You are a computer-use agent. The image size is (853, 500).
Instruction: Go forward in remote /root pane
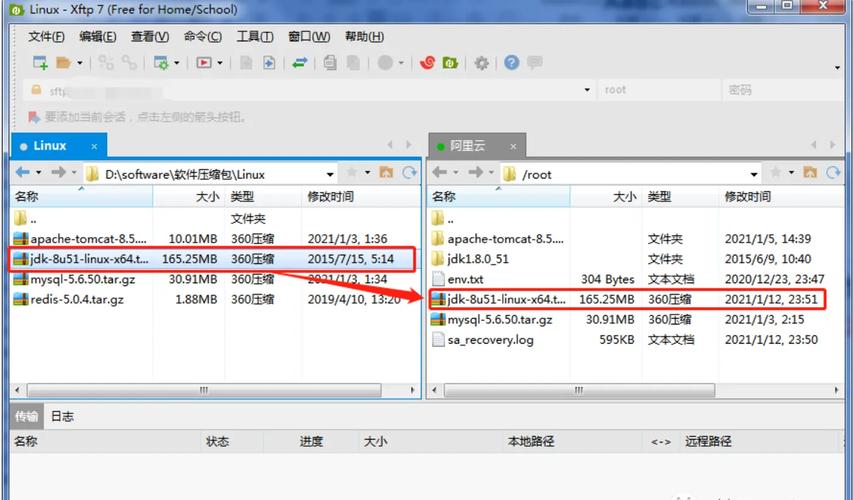click(475, 172)
